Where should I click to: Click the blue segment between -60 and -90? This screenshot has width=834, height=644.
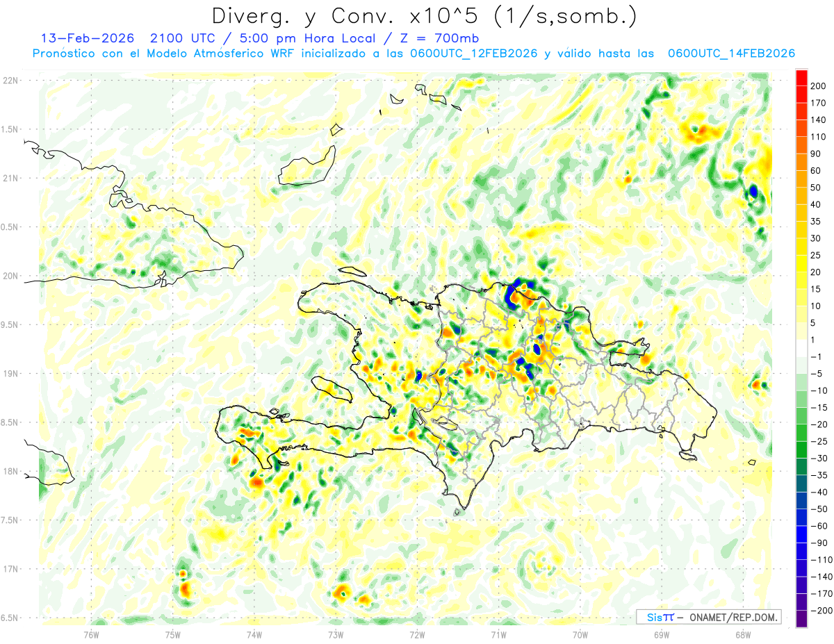coord(801,535)
